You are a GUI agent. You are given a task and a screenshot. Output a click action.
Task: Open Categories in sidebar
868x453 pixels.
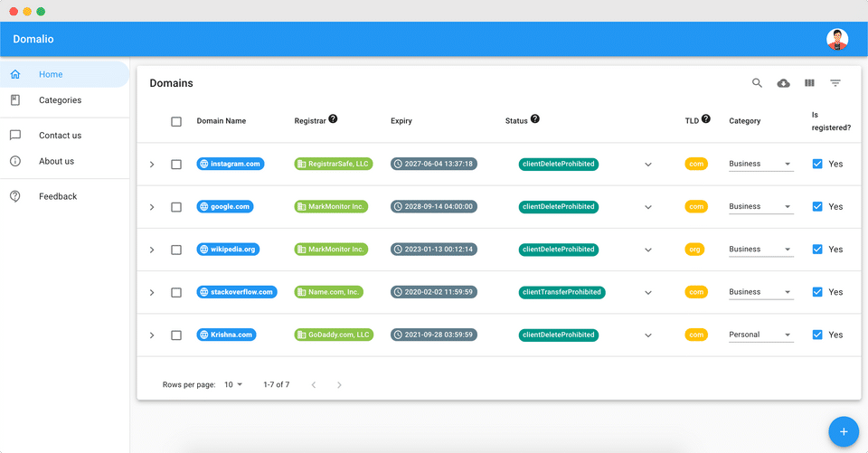(x=64, y=100)
